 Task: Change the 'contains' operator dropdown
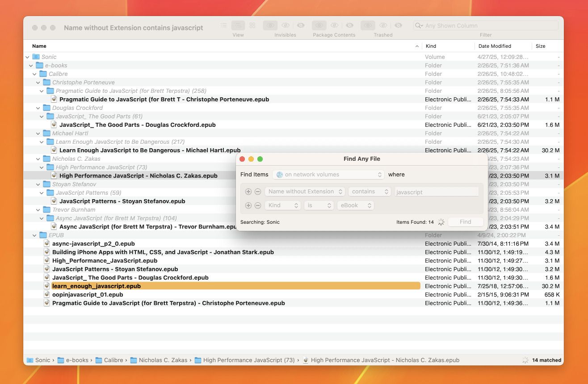click(x=370, y=191)
